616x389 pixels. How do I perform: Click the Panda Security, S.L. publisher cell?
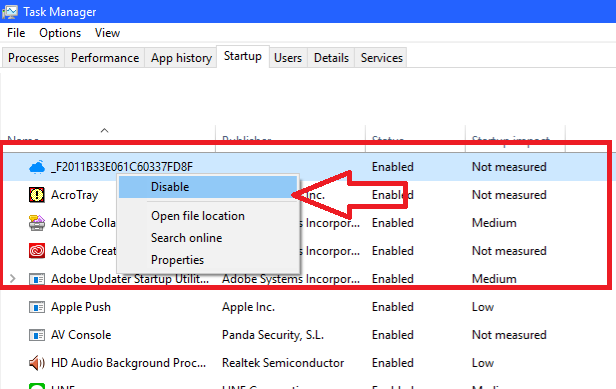tap(273, 335)
